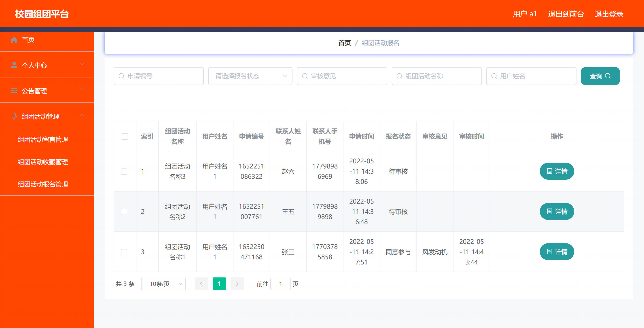Image resolution: width=644 pixels, height=328 pixels.
Task: Click phone number 17798986969
Action: coord(325,171)
